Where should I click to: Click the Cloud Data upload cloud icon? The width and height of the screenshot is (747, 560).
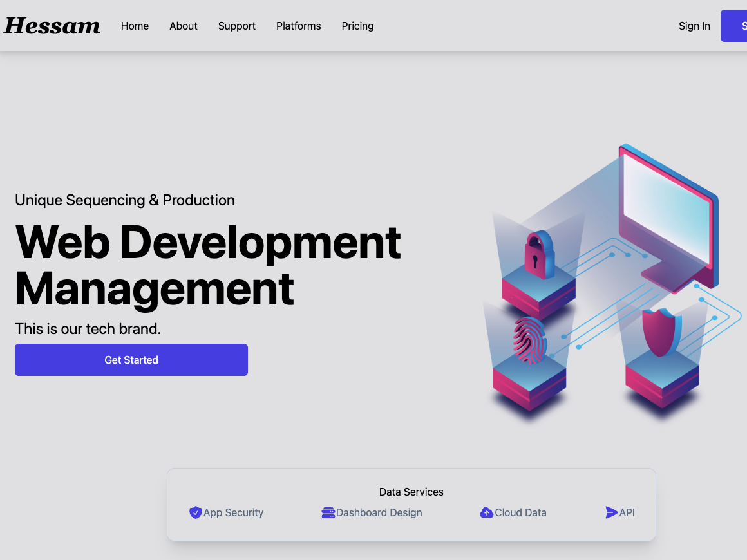point(486,512)
